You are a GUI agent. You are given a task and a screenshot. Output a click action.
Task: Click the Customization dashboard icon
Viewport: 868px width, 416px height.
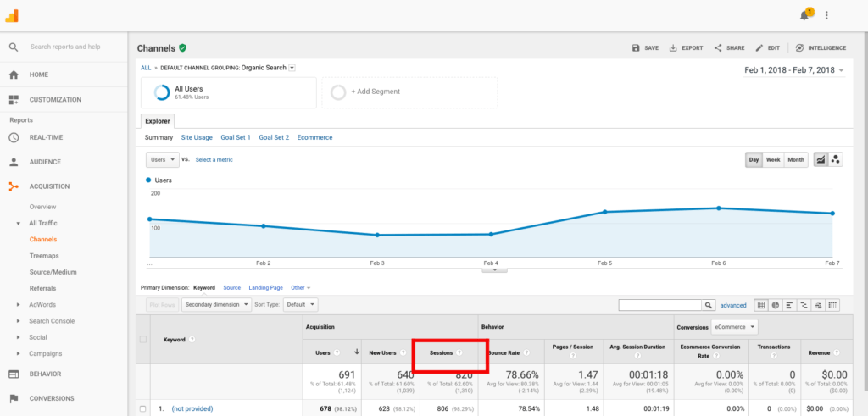click(x=14, y=100)
